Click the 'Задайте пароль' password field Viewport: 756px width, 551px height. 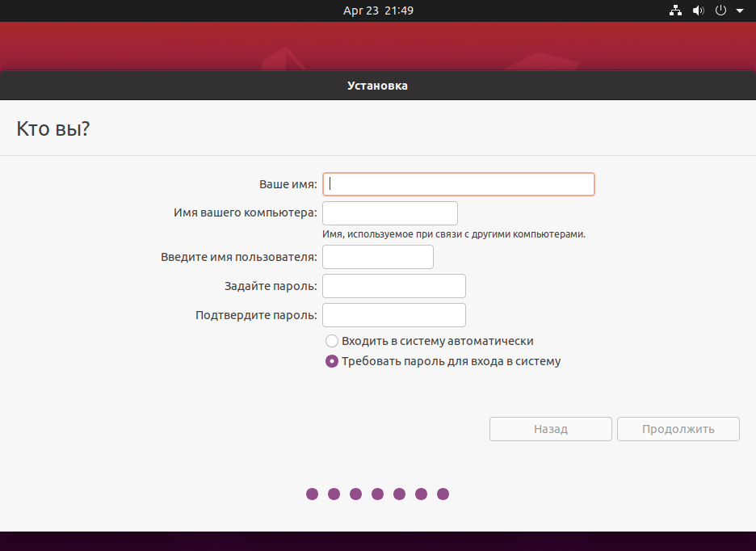[x=394, y=286]
